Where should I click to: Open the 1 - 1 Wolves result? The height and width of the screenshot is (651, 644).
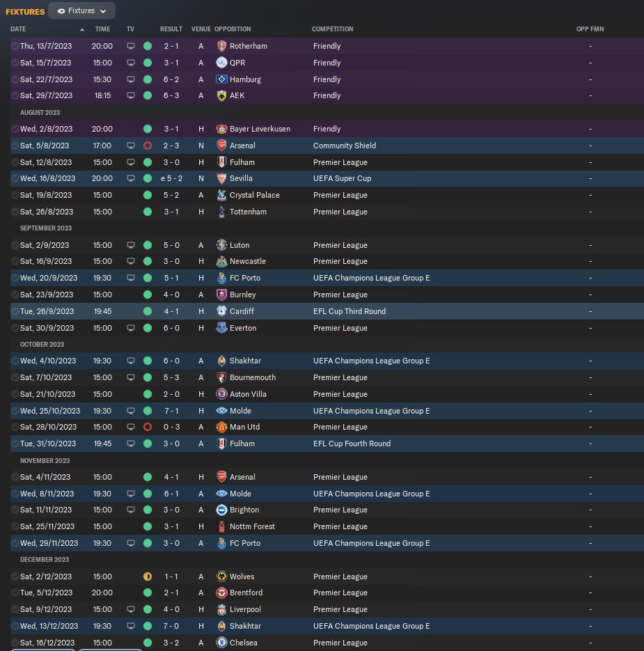pyautogui.click(x=171, y=577)
